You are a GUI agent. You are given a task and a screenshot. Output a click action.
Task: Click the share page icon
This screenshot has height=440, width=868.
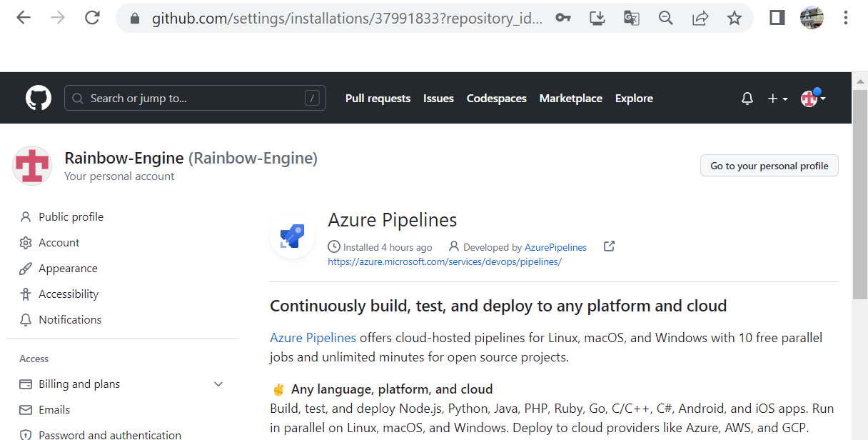click(x=700, y=18)
